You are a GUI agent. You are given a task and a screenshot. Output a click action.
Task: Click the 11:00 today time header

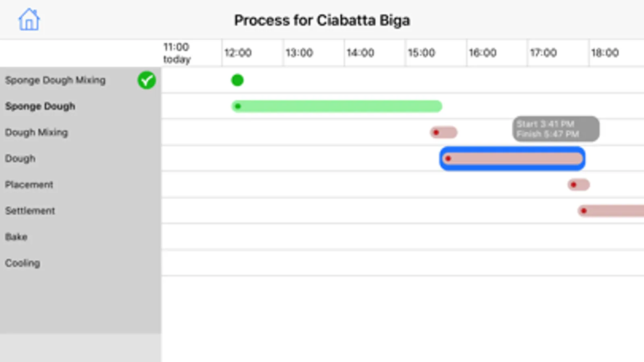pyautogui.click(x=176, y=53)
